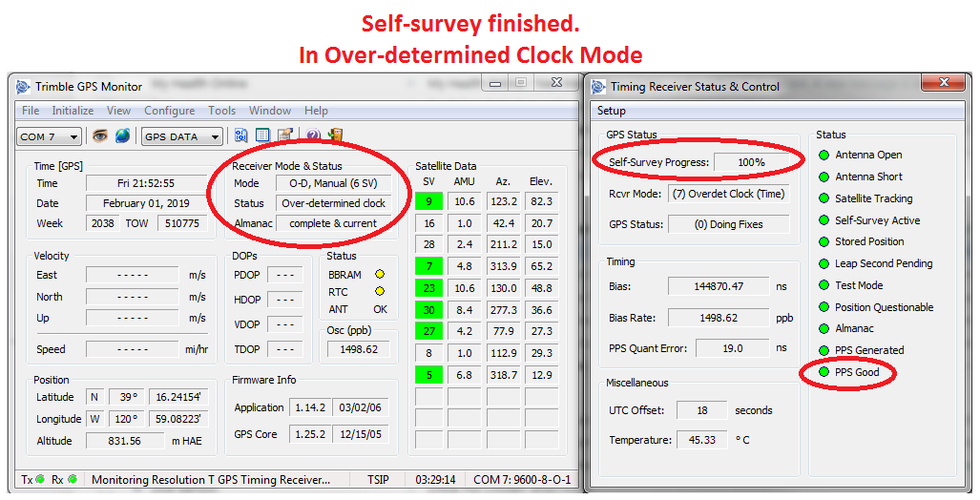Image resolution: width=980 pixels, height=500 pixels.
Task: Open the GPS DATA dropdown
Action: [x=182, y=136]
